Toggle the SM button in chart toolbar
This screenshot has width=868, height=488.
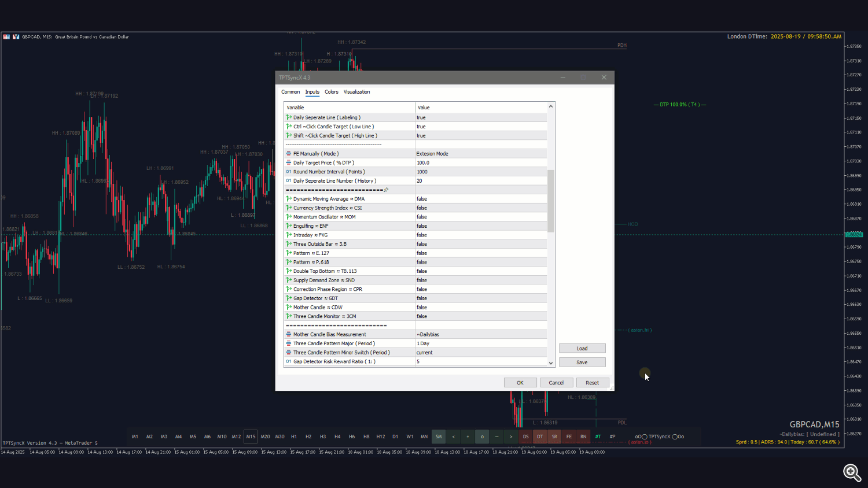pyautogui.click(x=439, y=437)
